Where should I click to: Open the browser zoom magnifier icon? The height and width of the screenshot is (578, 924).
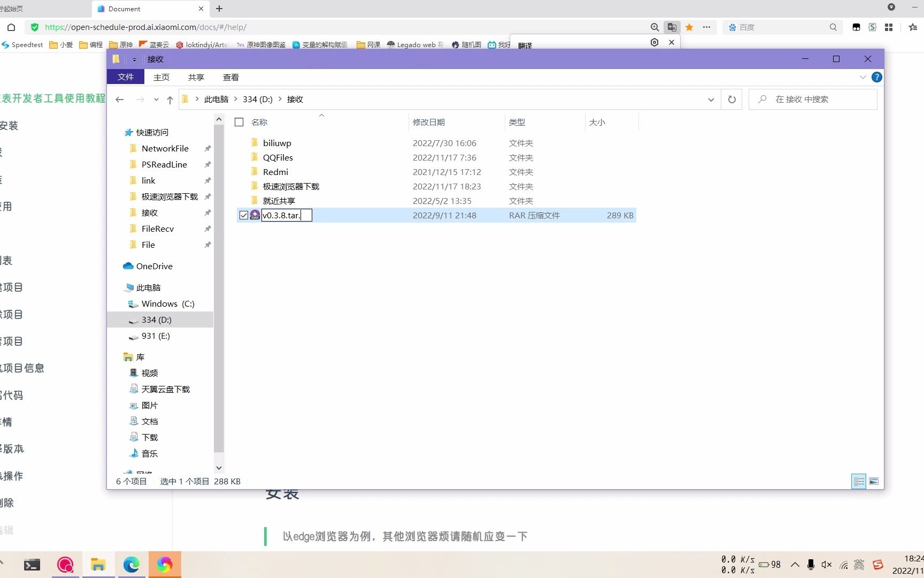click(654, 27)
